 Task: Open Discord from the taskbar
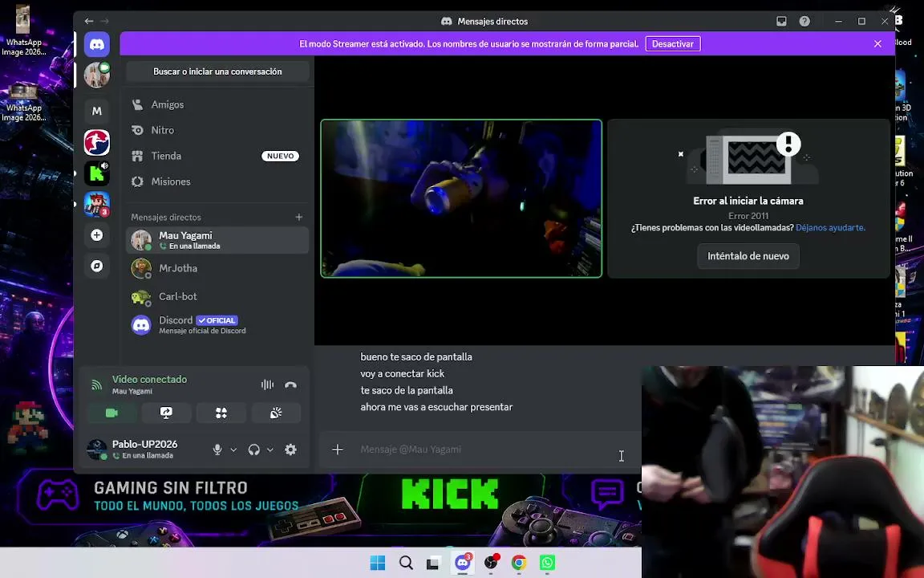pos(463,563)
